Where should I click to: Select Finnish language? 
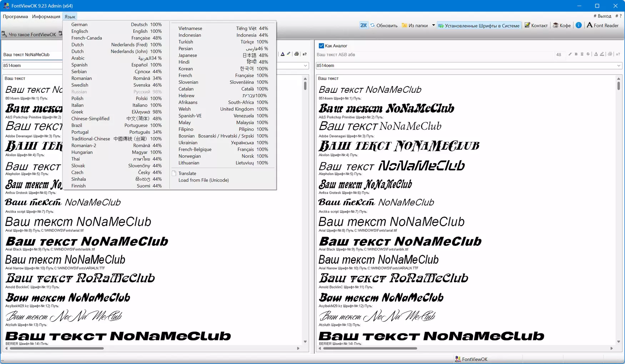click(x=116, y=186)
